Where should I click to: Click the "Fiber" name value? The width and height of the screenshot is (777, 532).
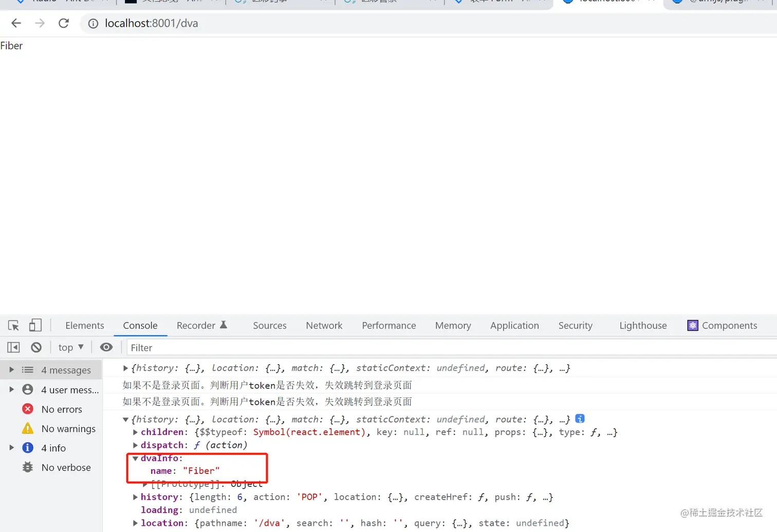(201, 471)
